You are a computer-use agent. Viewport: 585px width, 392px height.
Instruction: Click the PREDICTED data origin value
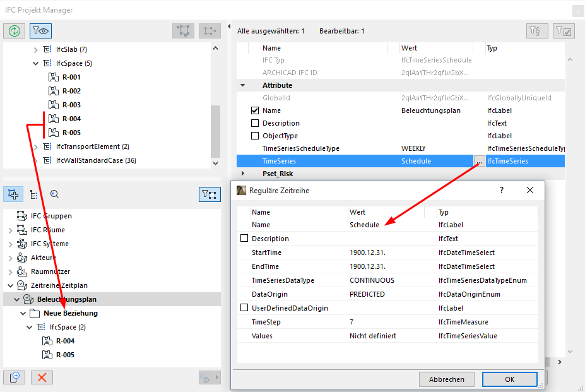(x=367, y=294)
